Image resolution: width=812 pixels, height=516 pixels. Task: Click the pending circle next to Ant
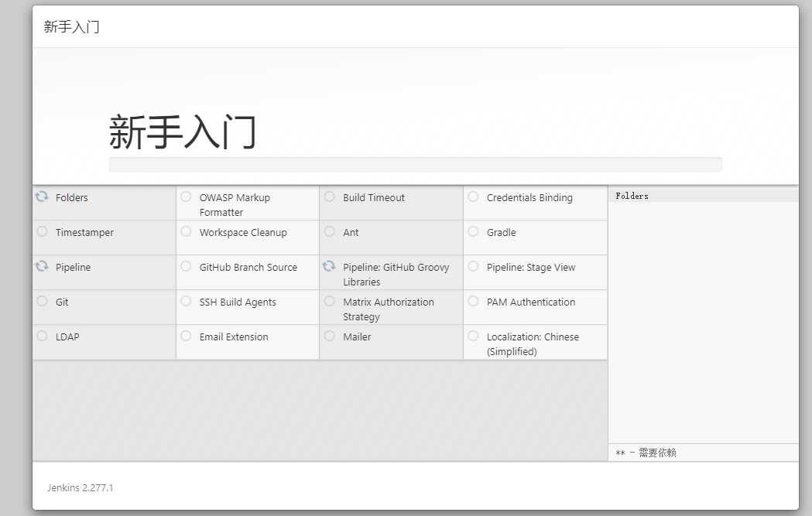329,231
